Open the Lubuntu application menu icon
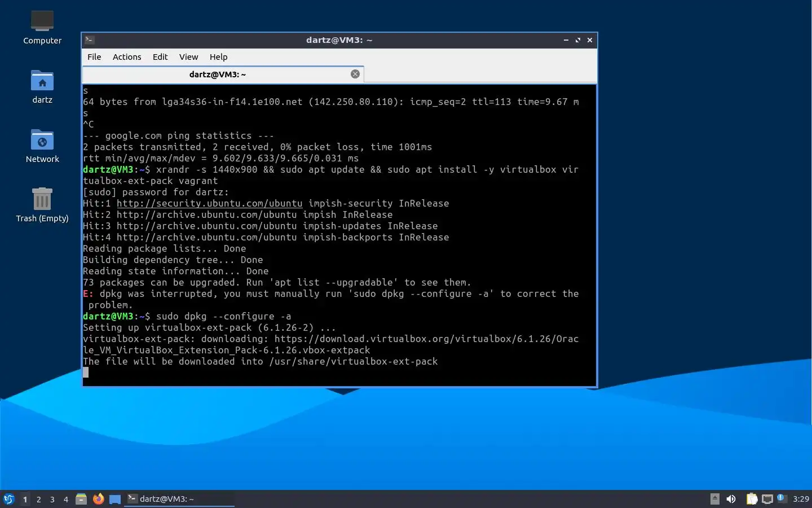812x508 pixels. [x=8, y=499]
